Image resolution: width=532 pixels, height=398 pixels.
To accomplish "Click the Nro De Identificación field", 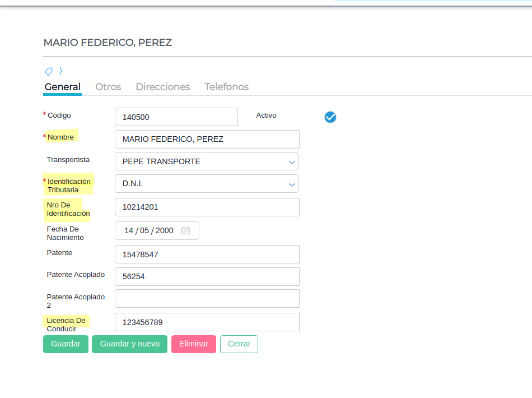I will [207, 207].
